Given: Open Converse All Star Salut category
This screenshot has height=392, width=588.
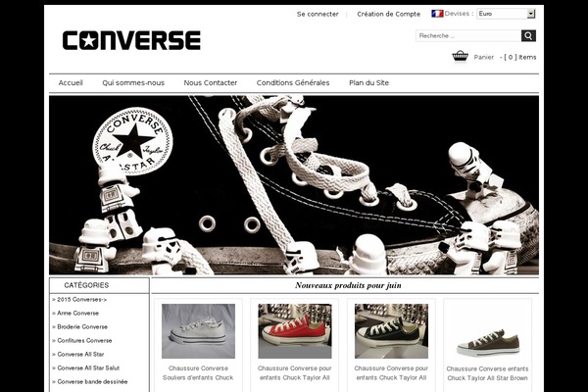Looking at the screenshot, I should (86, 368).
